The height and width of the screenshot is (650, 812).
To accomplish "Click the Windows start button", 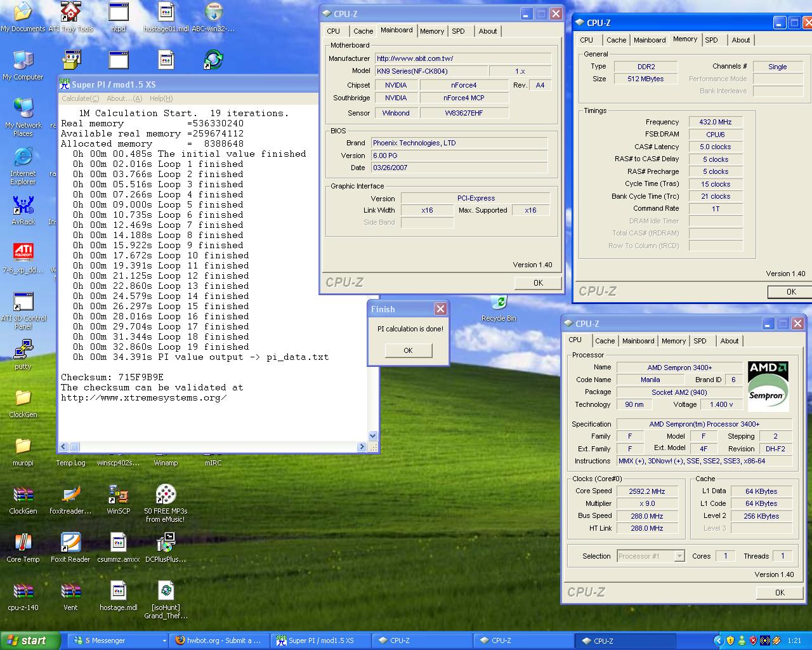I will coord(30,641).
